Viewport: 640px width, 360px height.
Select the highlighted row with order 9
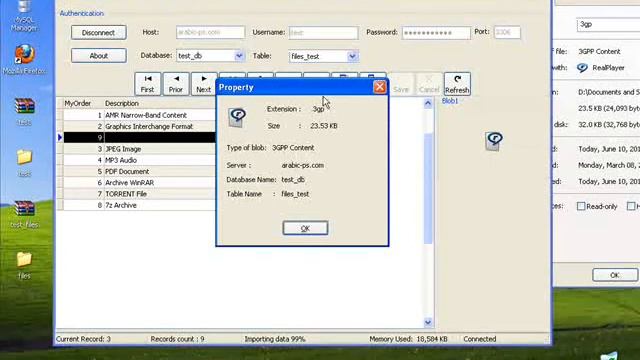point(140,138)
